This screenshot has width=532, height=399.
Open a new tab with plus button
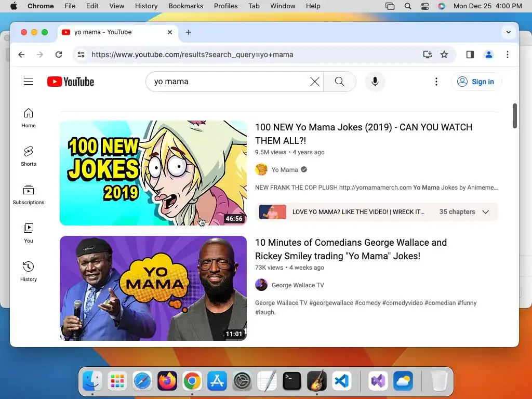click(x=189, y=32)
